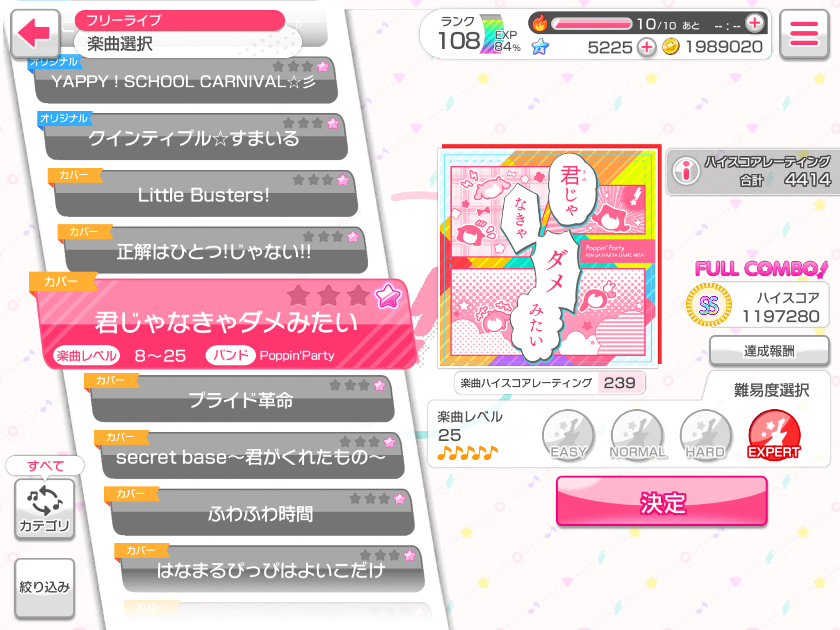Select HARD difficulty
Image resolution: width=840 pixels, height=630 pixels.
click(705, 436)
